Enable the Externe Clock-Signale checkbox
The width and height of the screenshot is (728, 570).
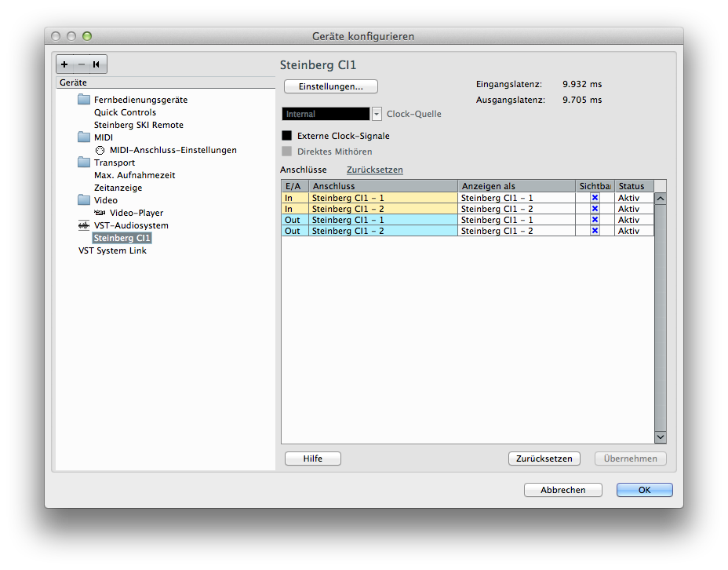click(287, 136)
